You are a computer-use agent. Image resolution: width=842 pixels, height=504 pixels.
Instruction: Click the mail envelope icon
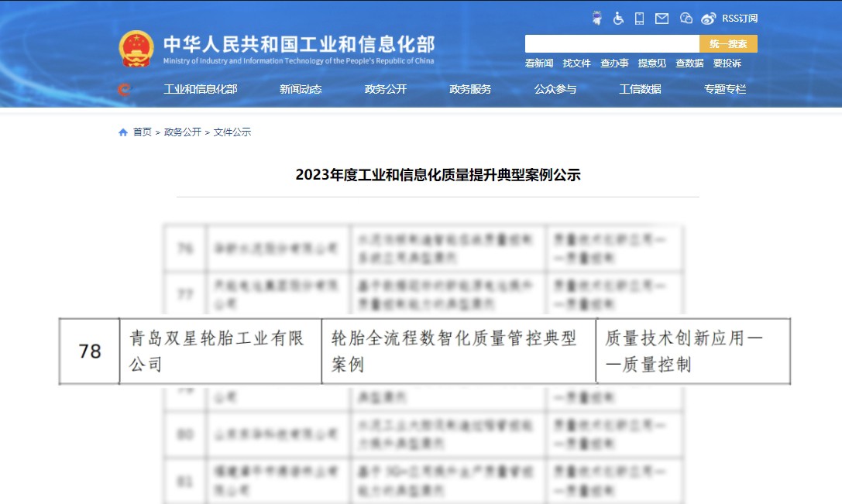pyautogui.click(x=662, y=19)
